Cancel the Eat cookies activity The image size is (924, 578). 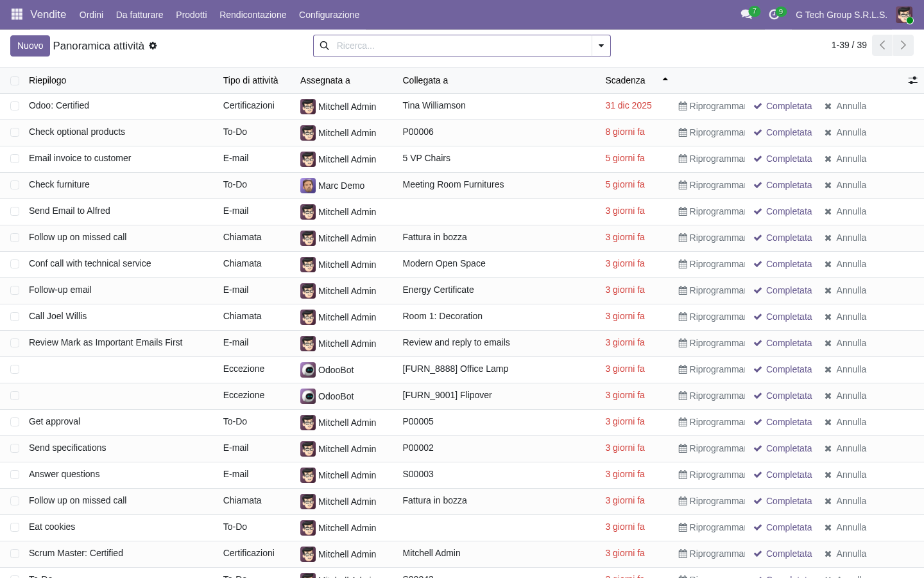point(845,527)
